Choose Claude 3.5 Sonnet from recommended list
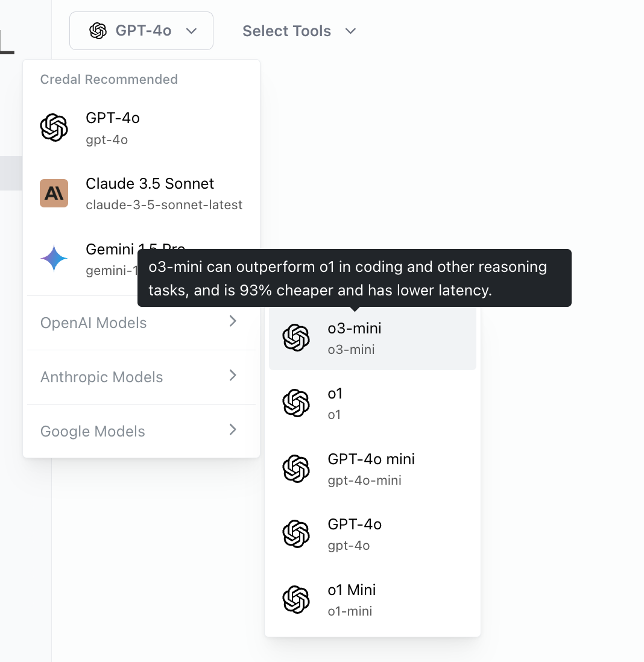This screenshot has height=662, width=644. pos(142,194)
